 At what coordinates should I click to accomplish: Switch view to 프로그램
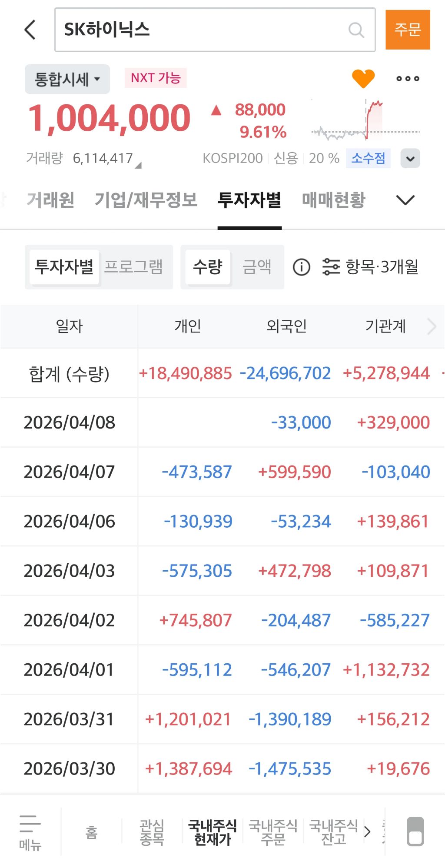pyautogui.click(x=133, y=266)
